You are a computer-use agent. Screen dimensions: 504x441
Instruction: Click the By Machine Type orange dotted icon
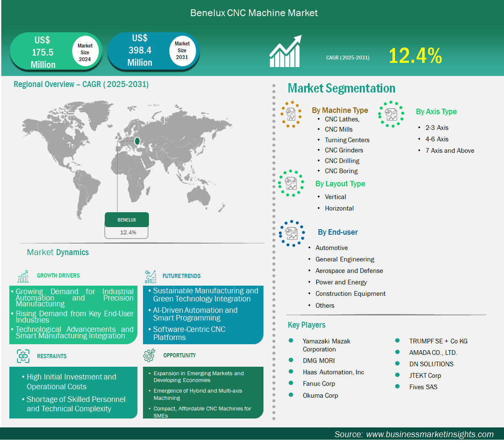291,114
